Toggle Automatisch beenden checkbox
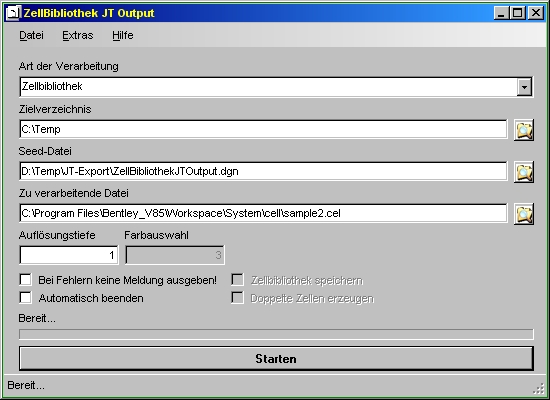Screen dimensions: 550x400 [x=25, y=298]
